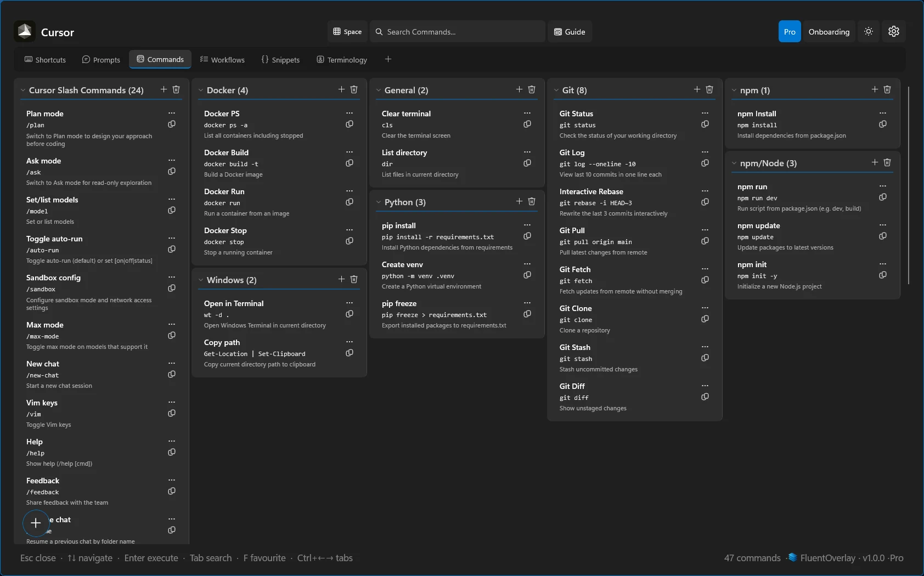Open the Docker PS options ellipsis menu
The image size is (924, 576).
[350, 112]
